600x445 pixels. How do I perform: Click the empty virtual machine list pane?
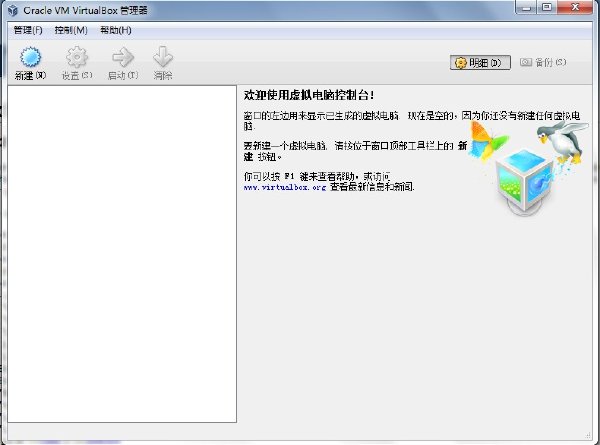tap(122, 254)
